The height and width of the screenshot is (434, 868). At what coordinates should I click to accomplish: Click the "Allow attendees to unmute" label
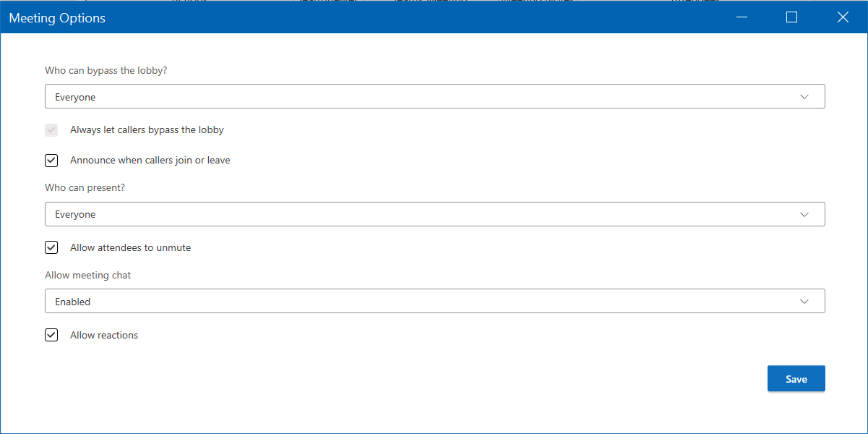130,247
